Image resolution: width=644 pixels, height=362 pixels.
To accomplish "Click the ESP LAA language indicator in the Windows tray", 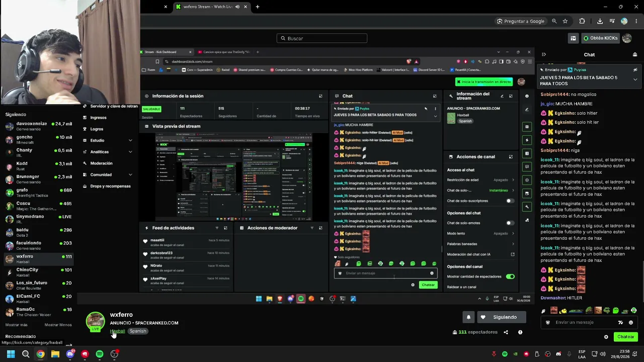I will click(x=582, y=354).
